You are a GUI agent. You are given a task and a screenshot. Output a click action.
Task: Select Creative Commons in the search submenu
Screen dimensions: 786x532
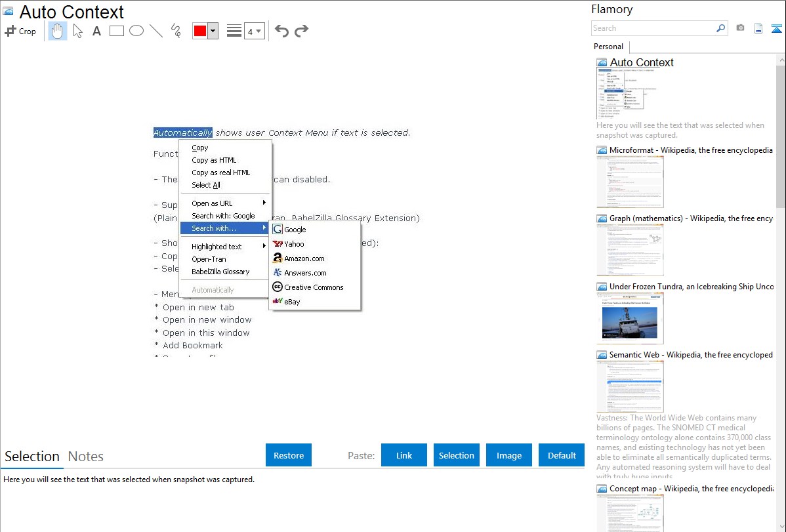point(315,287)
